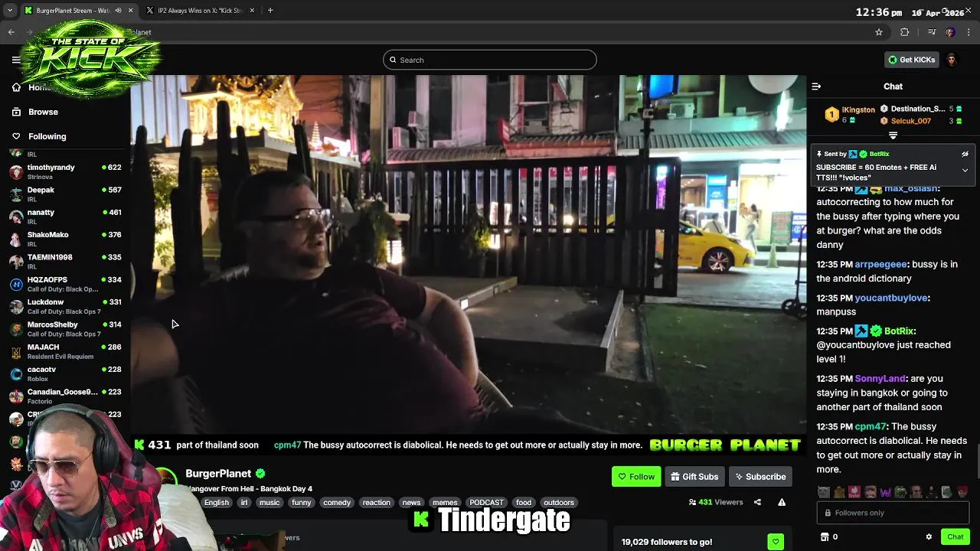Select the funny tag
Image resolution: width=980 pixels, height=551 pixels.
pyautogui.click(x=302, y=503)
